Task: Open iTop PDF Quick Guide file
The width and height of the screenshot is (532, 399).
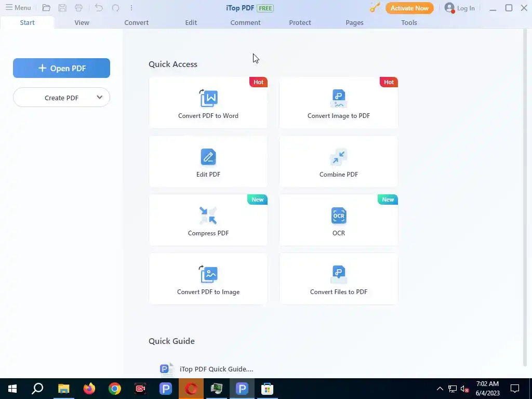Action: pos(207,369)
